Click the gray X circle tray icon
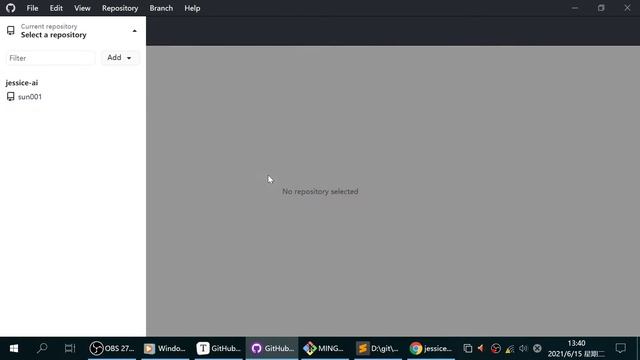Viewport: 640px width, 360px height. (537, 348)
